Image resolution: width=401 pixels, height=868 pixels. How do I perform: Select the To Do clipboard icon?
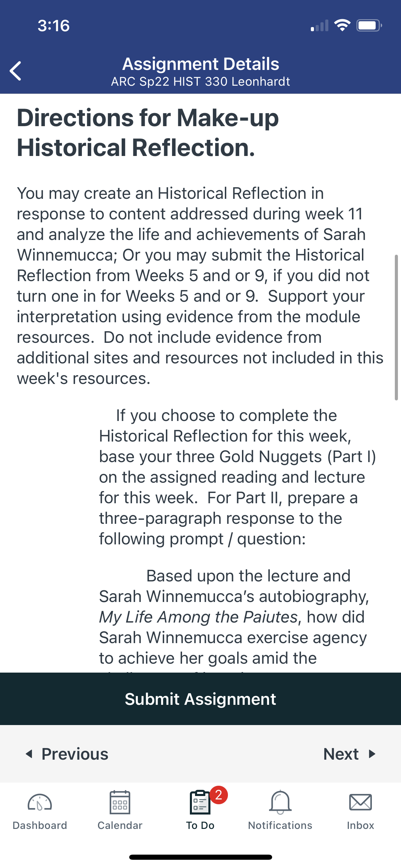pos(200,802)
